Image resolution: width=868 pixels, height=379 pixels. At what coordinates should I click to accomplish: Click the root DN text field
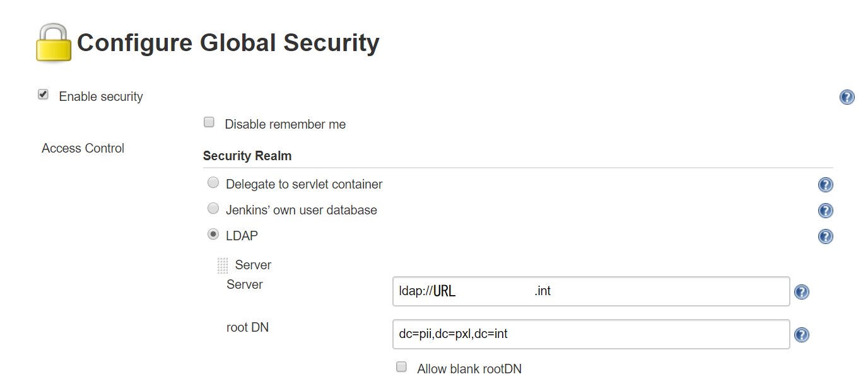click(590, 334)
